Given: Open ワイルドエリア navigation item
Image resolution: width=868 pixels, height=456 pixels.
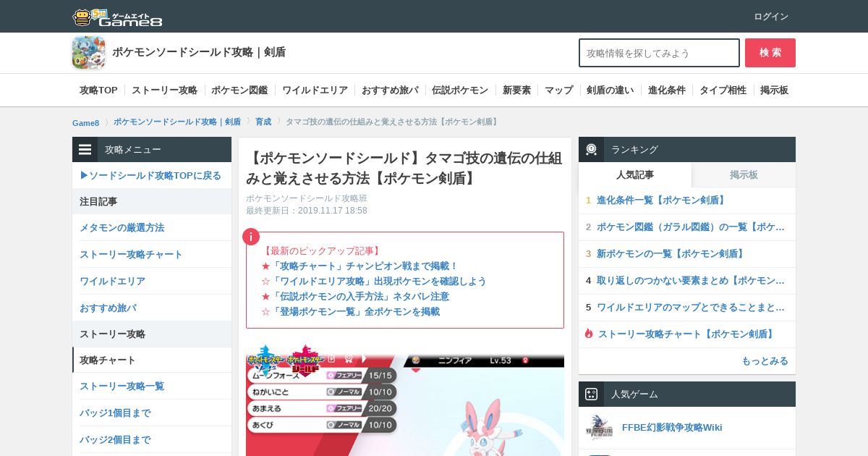Looking at the screenshot, I should (315, 90).
